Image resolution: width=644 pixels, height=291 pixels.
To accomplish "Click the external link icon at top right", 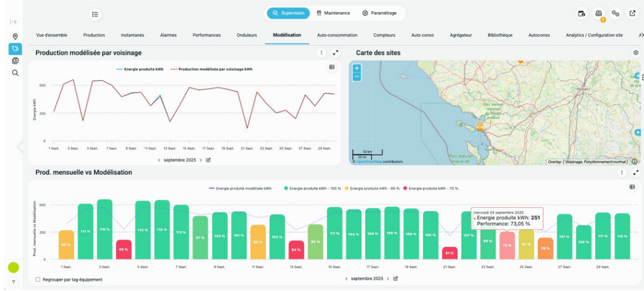I will pyautogui.click(x=632, y=13).
